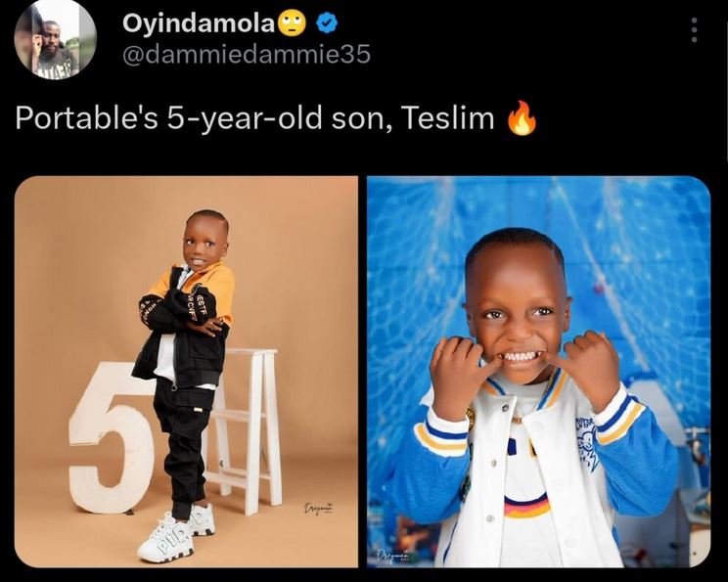Click the white step ladder in photo
This screenshot has height=582, width=728.
[x=246, y=429]
